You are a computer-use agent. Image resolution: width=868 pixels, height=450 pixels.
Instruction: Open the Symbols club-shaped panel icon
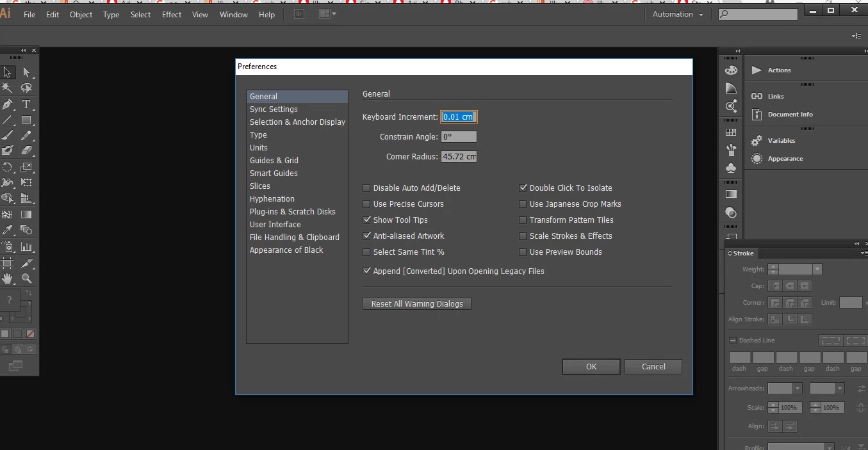[x=731, y=168]
